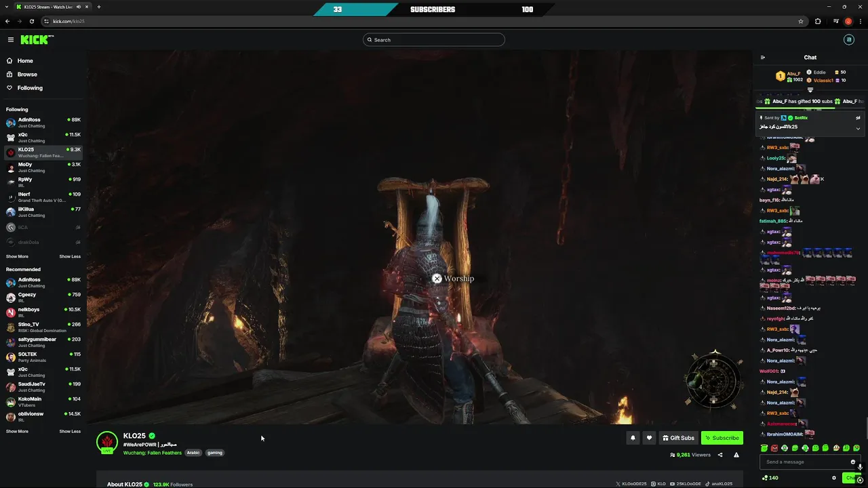Click the gaming tag

point(215,453)
